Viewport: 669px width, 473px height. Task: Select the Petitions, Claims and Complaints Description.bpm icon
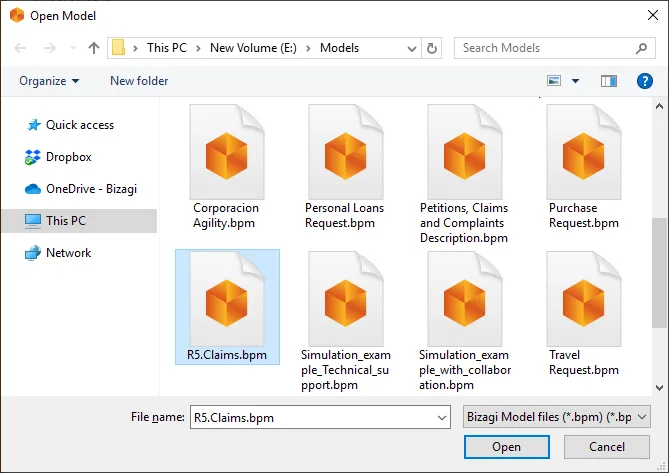(465, 152)
